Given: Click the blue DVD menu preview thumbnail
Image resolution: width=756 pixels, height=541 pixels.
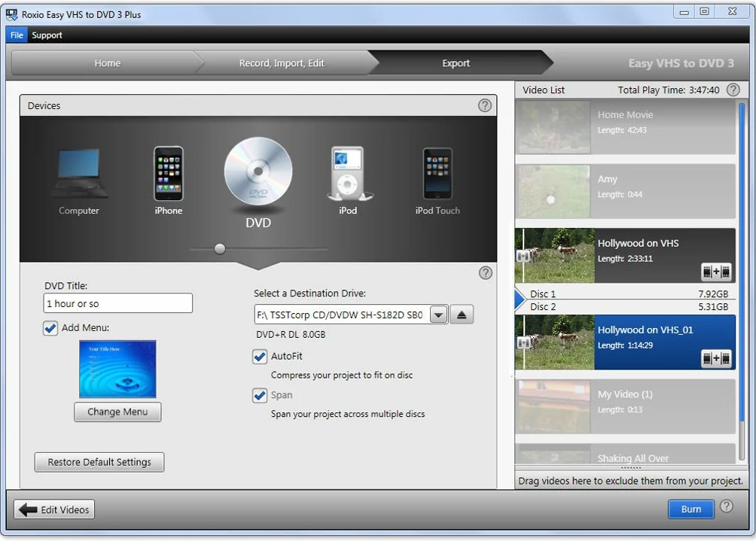Looking at the screenshot, I should [x=117, y=369].
